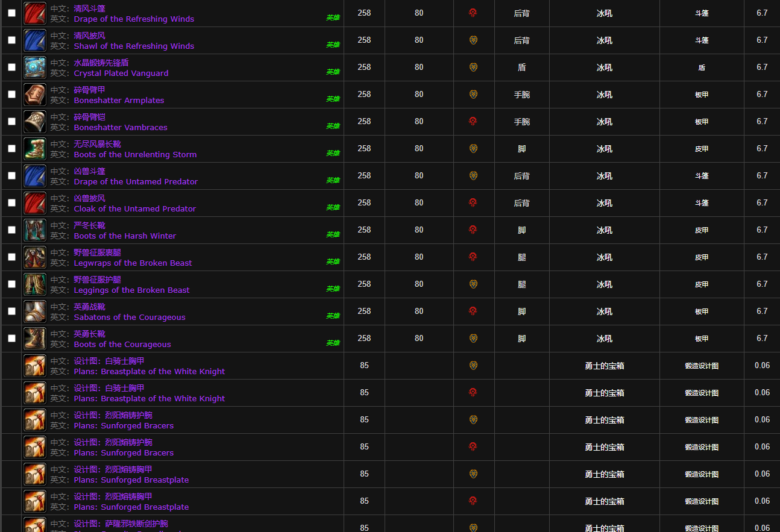Click the 皮甲 type cell in the Boots of the Harsh Winter row

[702, 230]
